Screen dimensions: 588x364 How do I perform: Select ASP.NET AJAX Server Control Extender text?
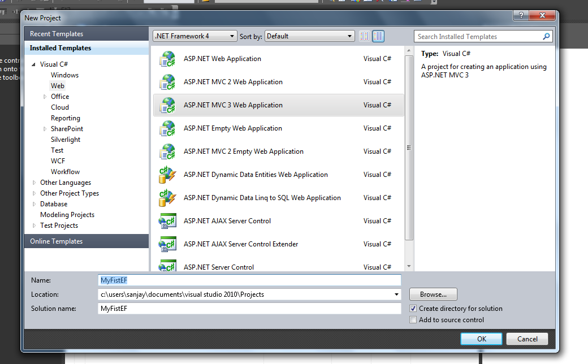pos(241,244)
